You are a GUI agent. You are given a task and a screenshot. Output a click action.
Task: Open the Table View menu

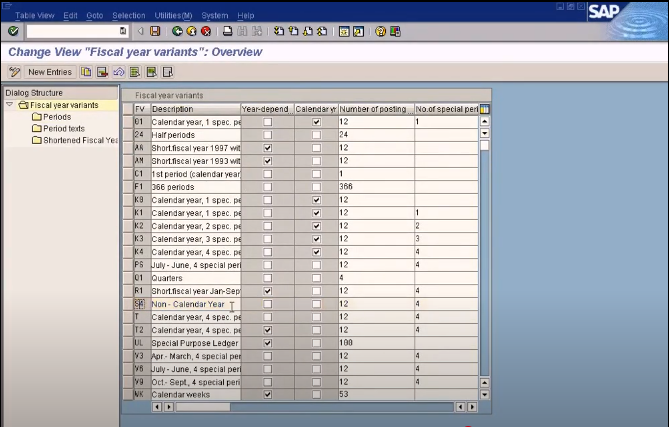(35, 15)
